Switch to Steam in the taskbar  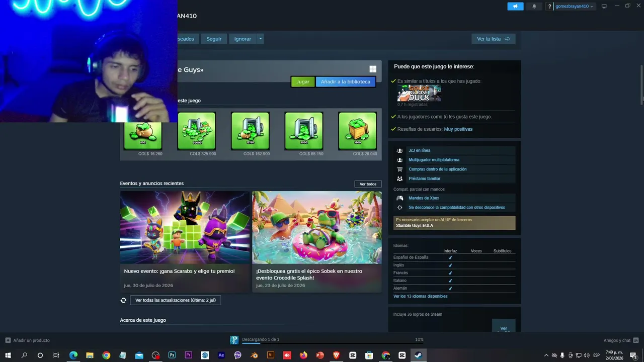click(418, 355)
